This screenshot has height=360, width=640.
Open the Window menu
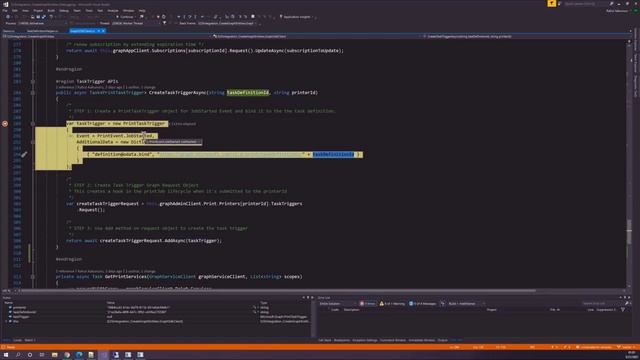[129, 11]
